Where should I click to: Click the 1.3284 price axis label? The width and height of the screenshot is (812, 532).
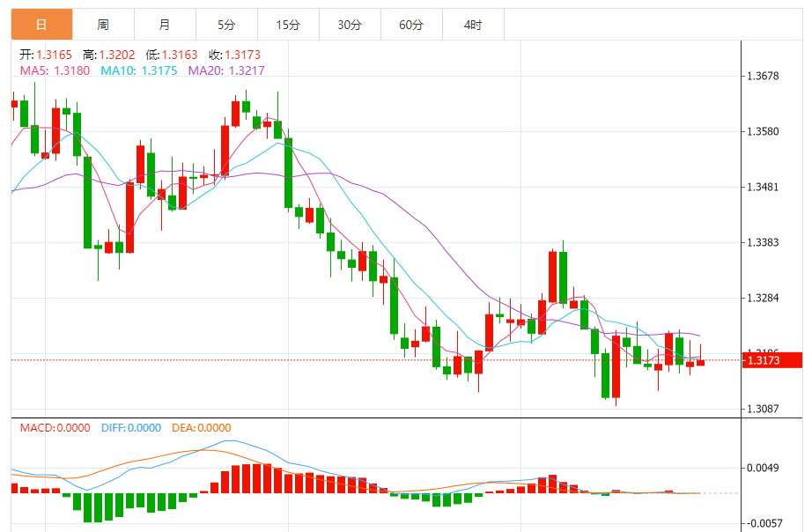763,298
